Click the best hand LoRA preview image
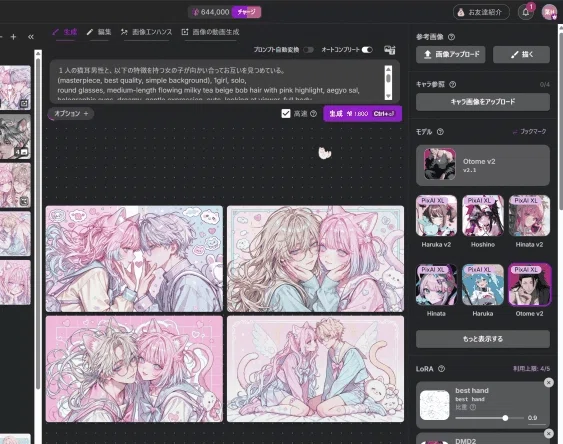 coord(434,405)
